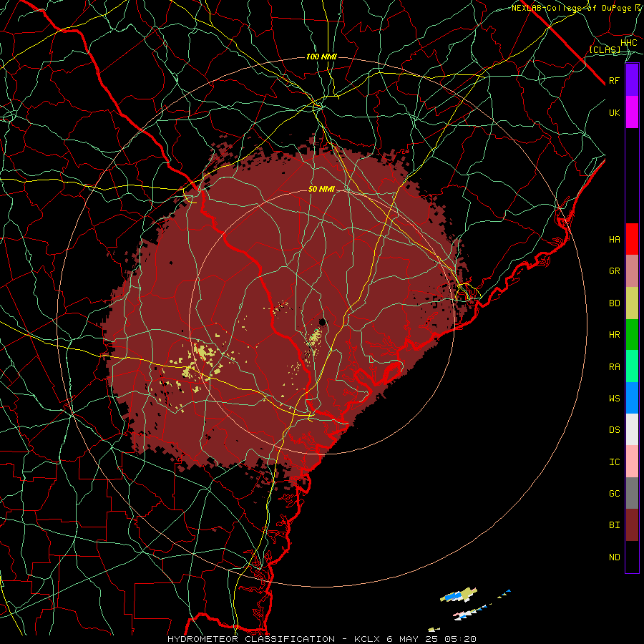
Task: Select the "ND" legend label
Action: [614, 557]
